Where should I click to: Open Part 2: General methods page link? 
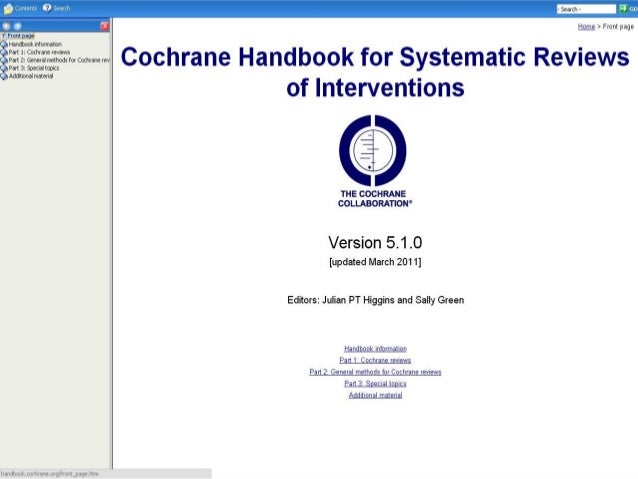(x=375, y=372)
